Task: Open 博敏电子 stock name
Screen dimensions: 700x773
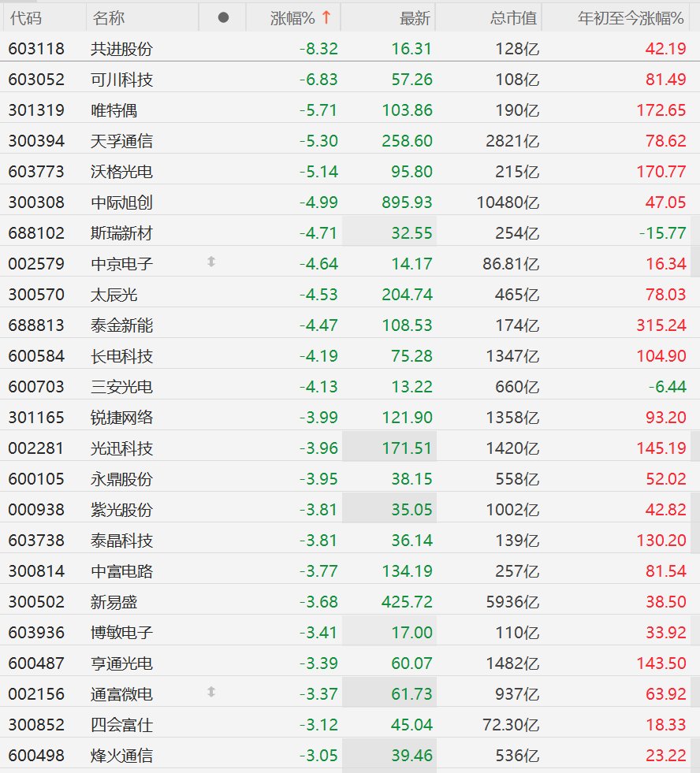Action: (x=122, y=632)
